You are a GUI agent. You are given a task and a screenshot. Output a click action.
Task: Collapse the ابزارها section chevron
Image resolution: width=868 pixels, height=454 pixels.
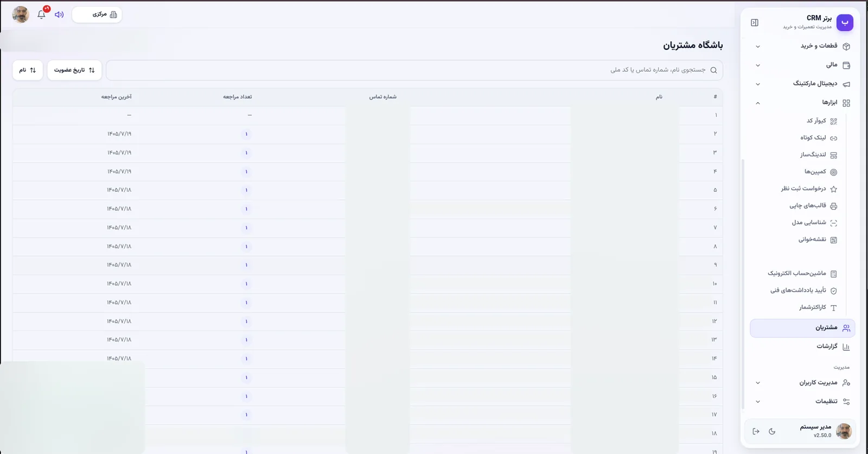point(758,103)
